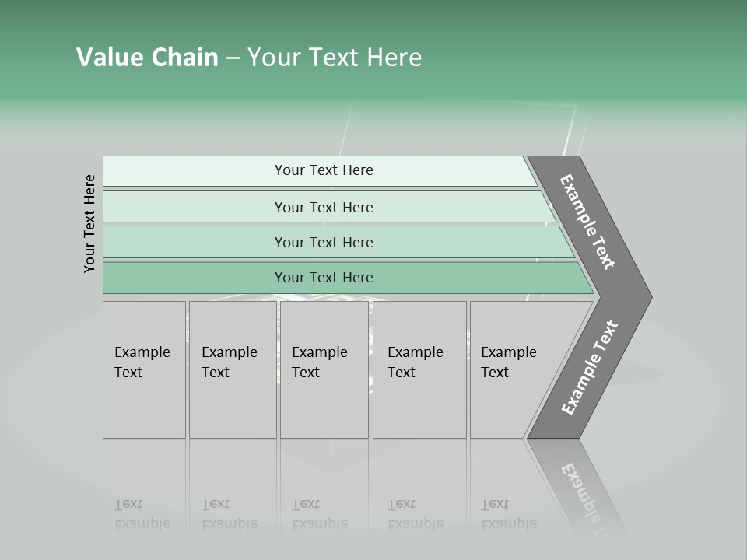747x560 pixels.
Task: Click the mirrored text reflection under fifth box
Action: (508, 514)
